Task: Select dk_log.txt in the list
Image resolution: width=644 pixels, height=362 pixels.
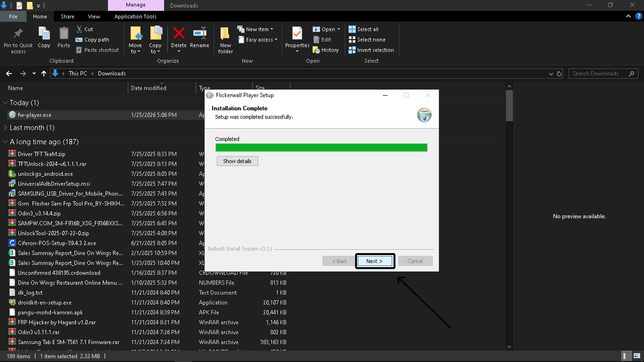Action: click(x=30, y=293)
